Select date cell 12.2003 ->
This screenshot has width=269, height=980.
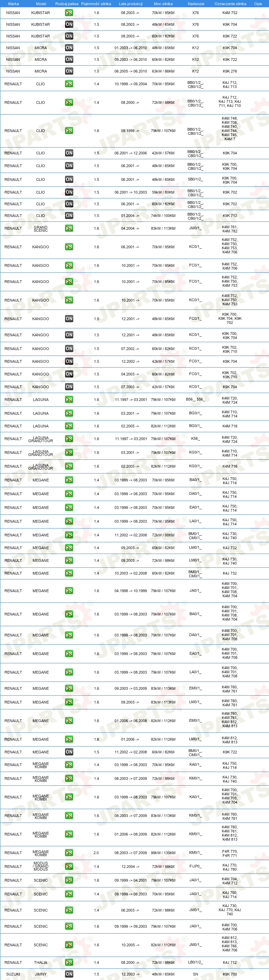pos(130,974)
